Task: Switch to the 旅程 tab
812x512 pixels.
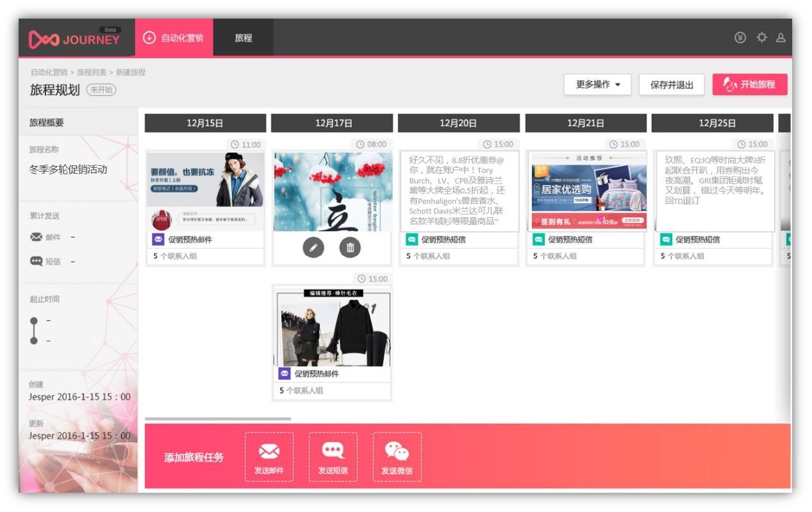Action: (244, 38)
